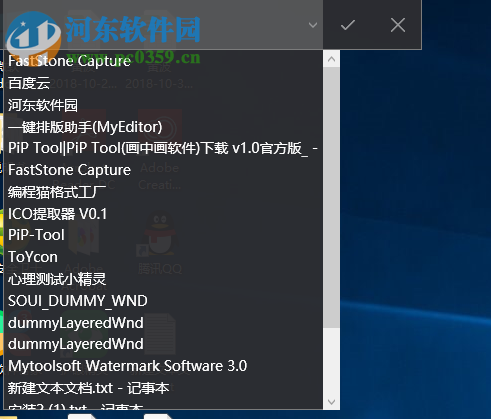The width and height of the screenshot is (491, 419).
Task: Select 新建文本文档.txt - 记事本 entry
Action: point(163,388)
